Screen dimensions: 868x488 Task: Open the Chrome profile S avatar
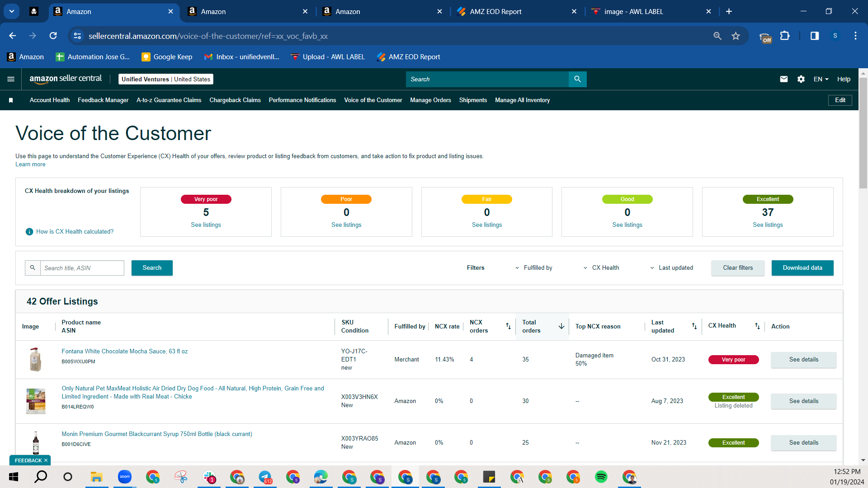tap(835, 36)
